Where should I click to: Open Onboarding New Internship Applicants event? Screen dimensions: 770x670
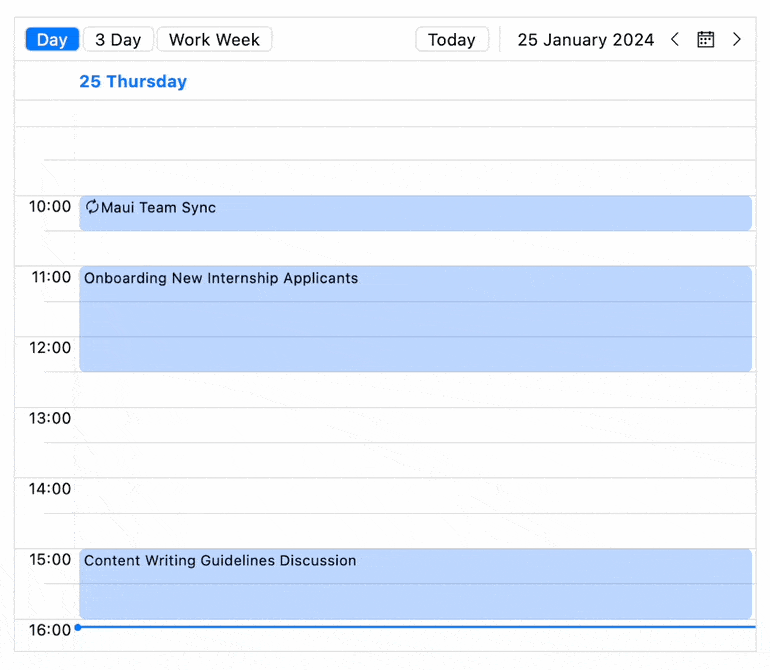pos(415,319)
